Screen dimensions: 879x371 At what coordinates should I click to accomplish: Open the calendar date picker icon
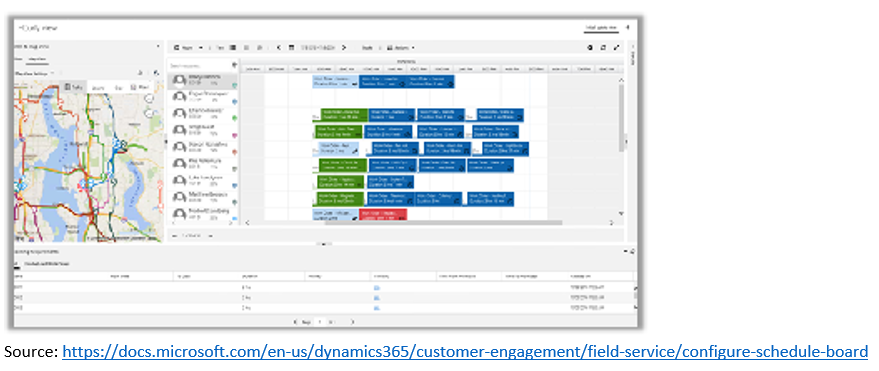(x=291, y=48)
